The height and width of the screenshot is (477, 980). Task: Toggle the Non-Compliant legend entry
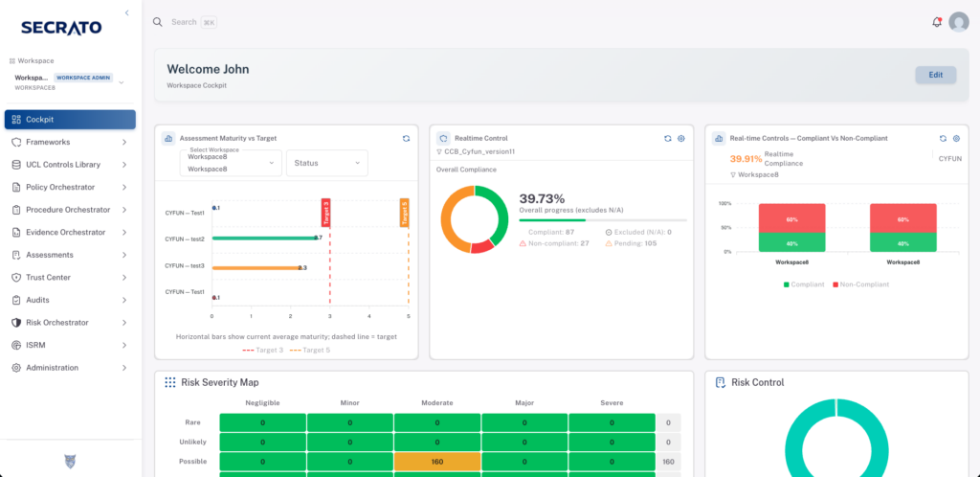click(x=860, y=284)
